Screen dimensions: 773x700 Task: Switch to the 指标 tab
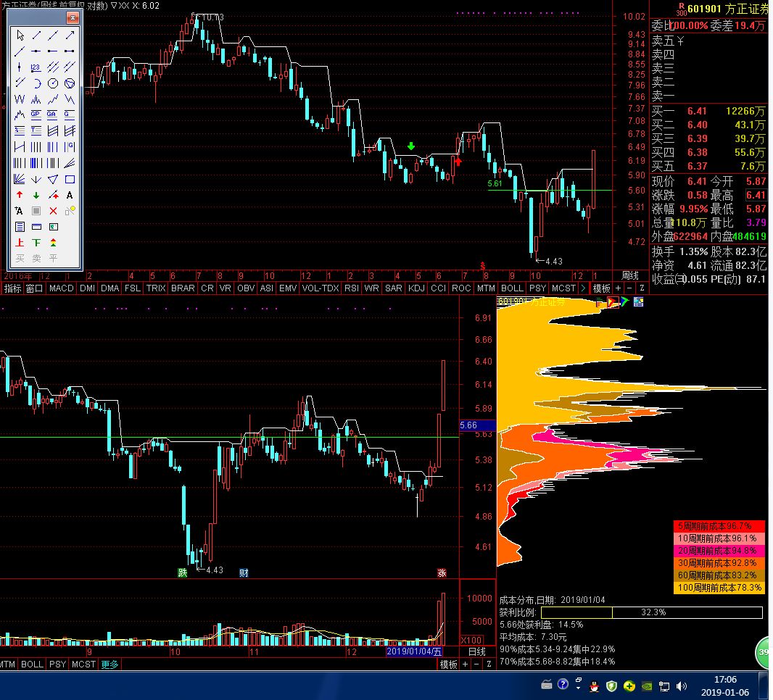(12, 288)
